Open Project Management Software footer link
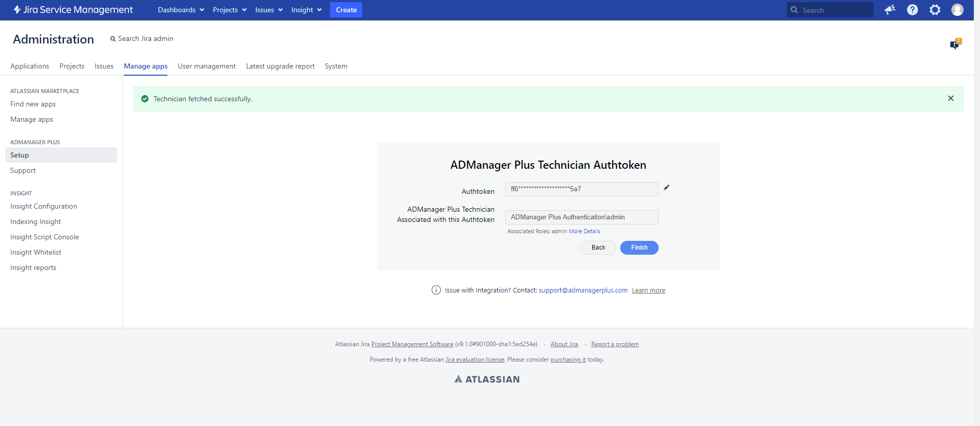Viewport: 980px width, 426px height. [x=412, y=344]
